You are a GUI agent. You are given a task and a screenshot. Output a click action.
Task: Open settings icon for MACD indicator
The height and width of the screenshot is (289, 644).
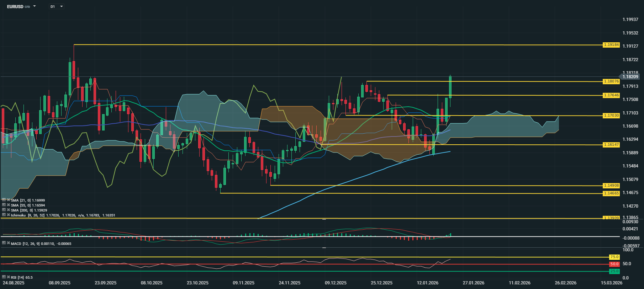click(4, 243)
